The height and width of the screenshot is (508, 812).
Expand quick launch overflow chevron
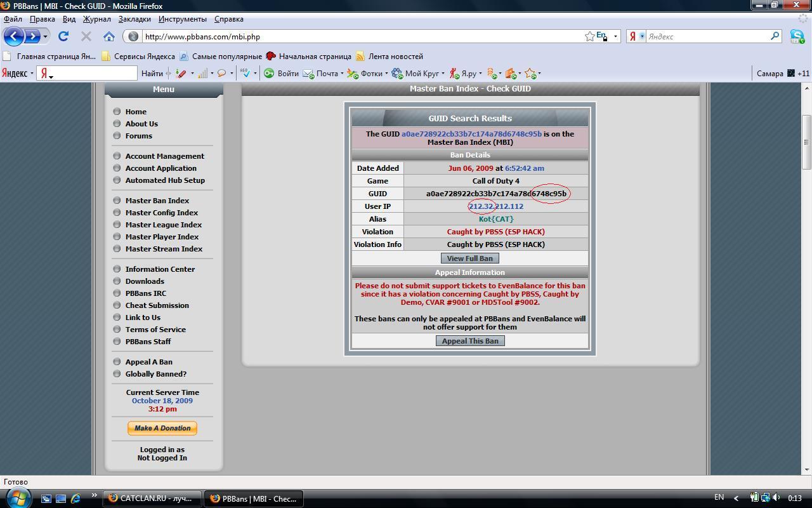click(x=95, y=496)
